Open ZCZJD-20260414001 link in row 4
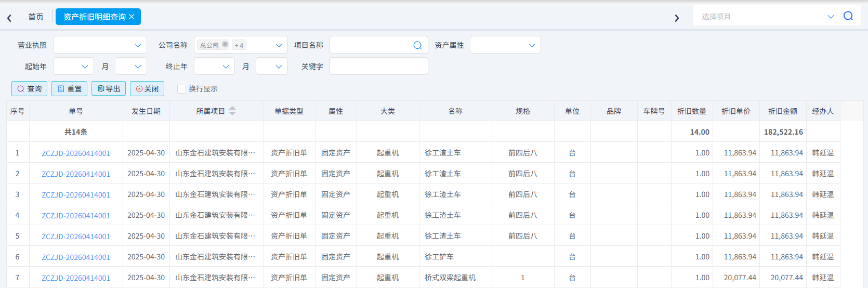This screenshot has width=868, height=288. point(76,215)
